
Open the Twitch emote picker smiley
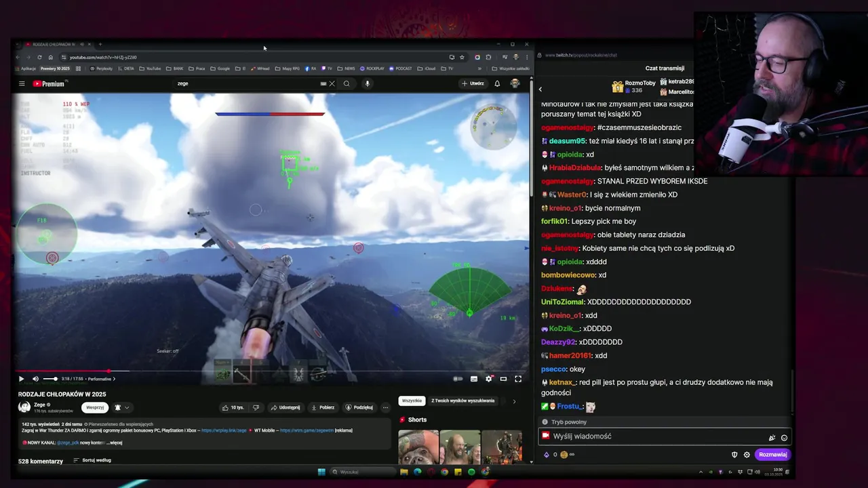point(784,438)
